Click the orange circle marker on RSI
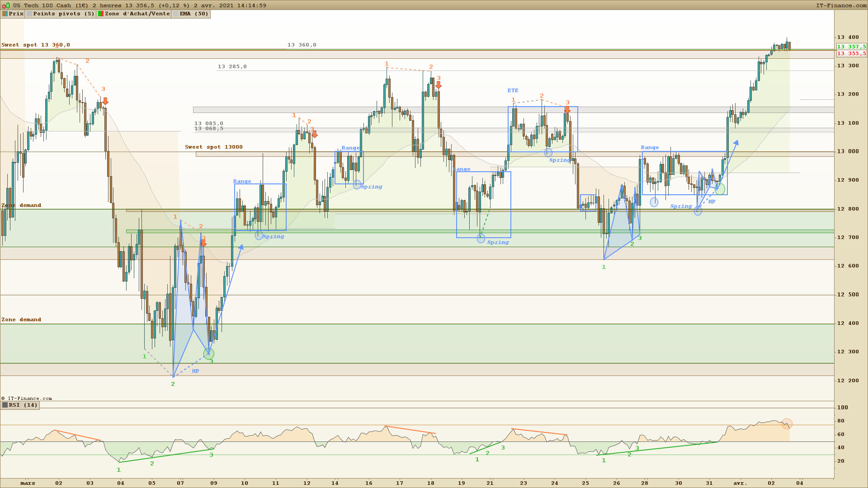This screenshot has width=868, height=488. 787,423
